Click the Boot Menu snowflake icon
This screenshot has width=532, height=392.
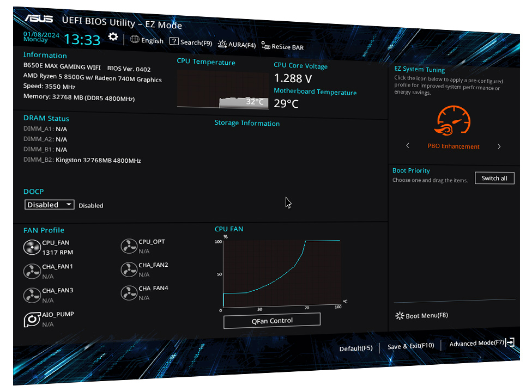coord(400,316)
